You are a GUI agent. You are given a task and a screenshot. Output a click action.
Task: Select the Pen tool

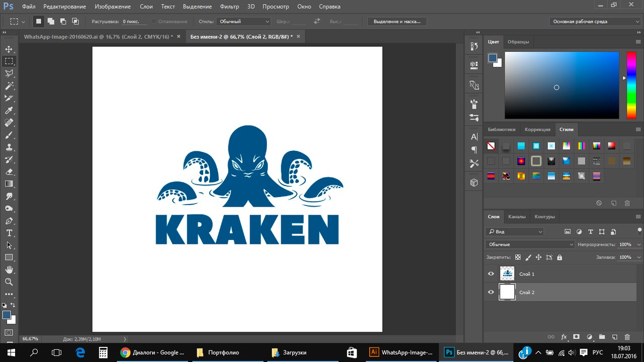(x=9, y=221)
